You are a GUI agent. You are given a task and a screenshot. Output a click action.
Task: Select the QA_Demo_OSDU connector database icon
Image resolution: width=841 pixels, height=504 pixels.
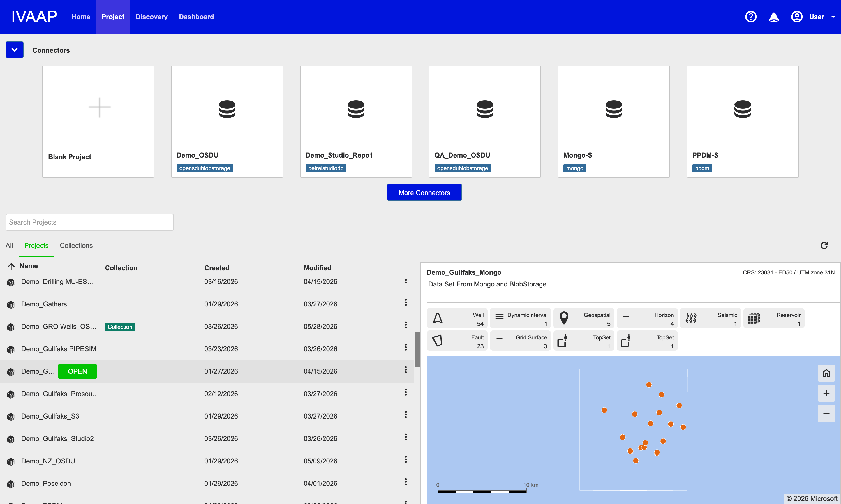click(x=485, y=109)
